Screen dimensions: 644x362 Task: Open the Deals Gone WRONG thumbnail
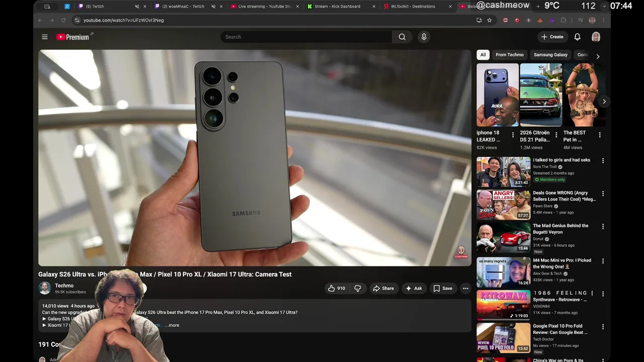click(504, 205)
